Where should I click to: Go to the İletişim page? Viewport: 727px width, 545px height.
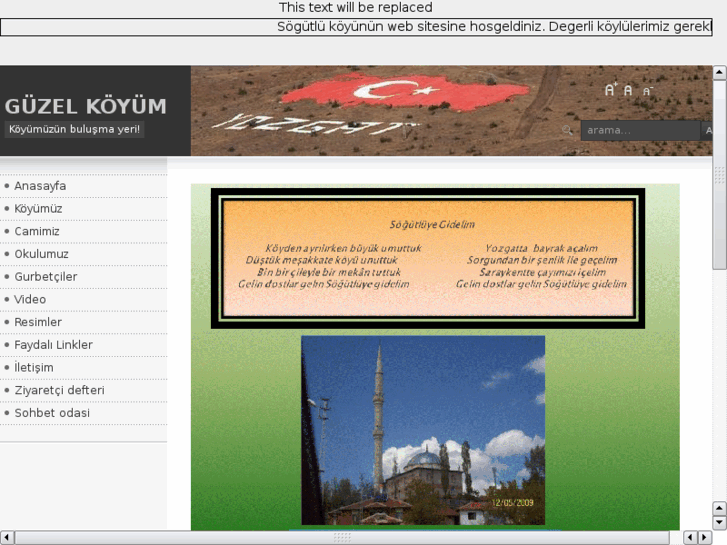pos(33,368)
